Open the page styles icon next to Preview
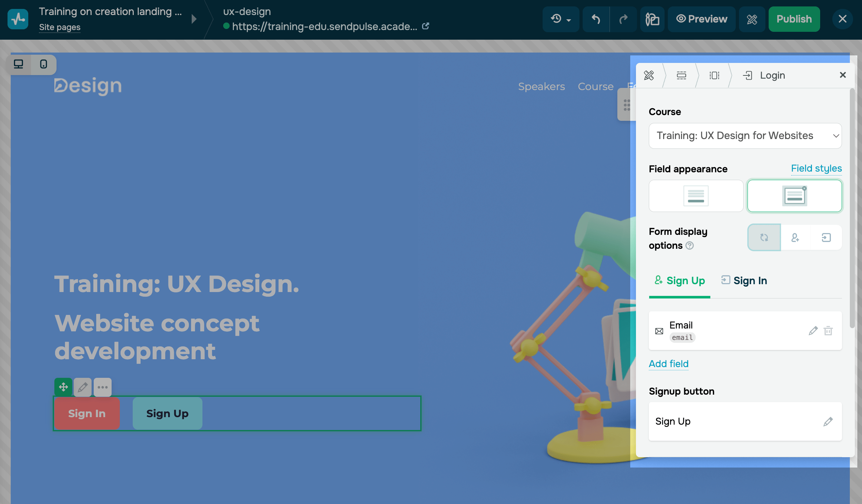862x504 pixels. click(752, 19)
